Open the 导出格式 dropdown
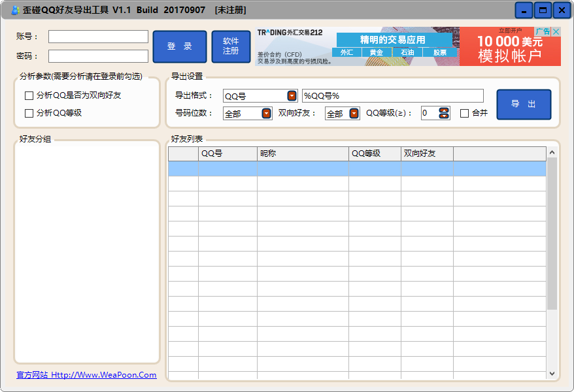 (x=292, y=96)
